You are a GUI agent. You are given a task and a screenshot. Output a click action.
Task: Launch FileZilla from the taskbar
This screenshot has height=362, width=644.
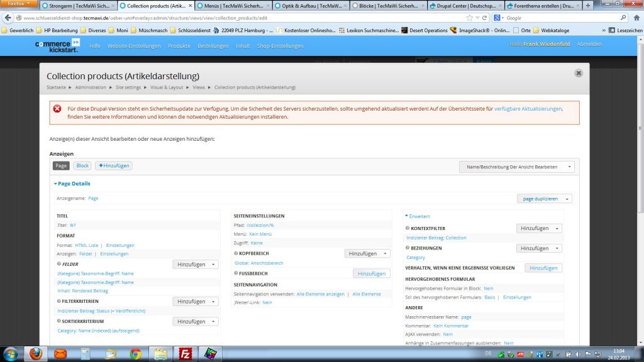(x=185, y=353)
